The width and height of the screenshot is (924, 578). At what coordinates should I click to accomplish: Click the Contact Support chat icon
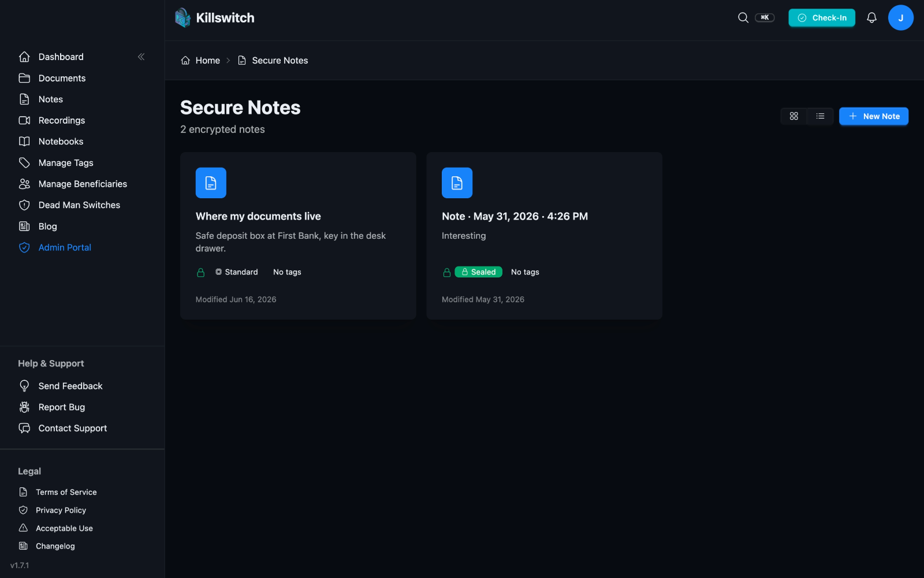24,428
